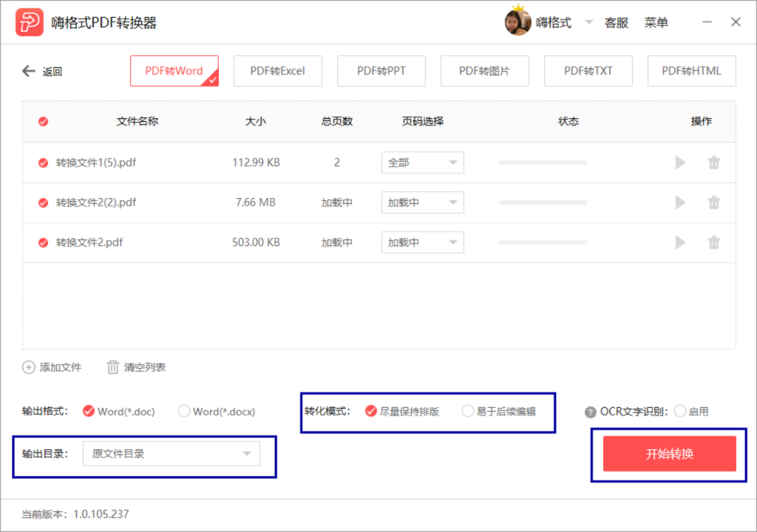Toggle the select-all checkbox in table header
Viewport: 757px width, 532px height.
click(x=43, y=122)
